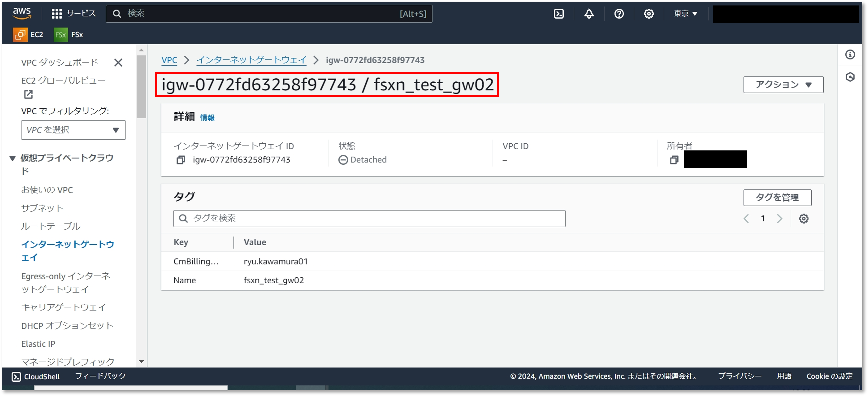Open the info panel icon on right
868x396 pixels.
pyautogui.click(x=850, y=54)
